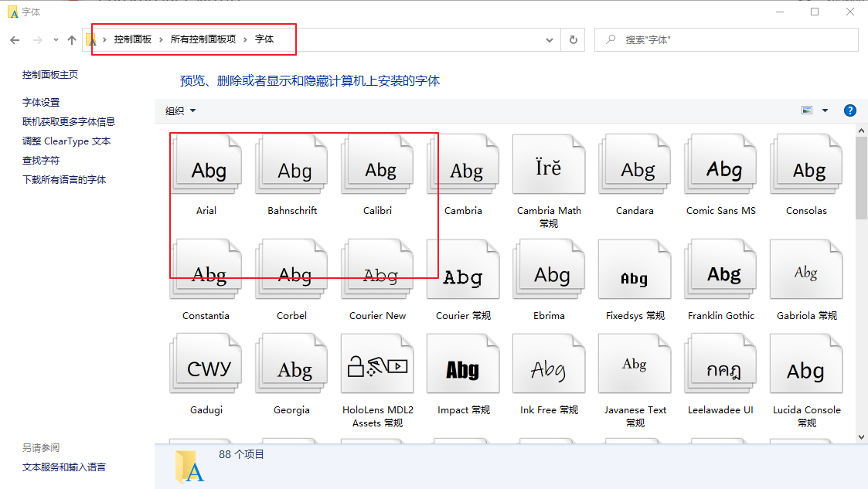Select the Gadugi font icon
The height and width of the screenshot is (489, 868).
click(206, 363)
